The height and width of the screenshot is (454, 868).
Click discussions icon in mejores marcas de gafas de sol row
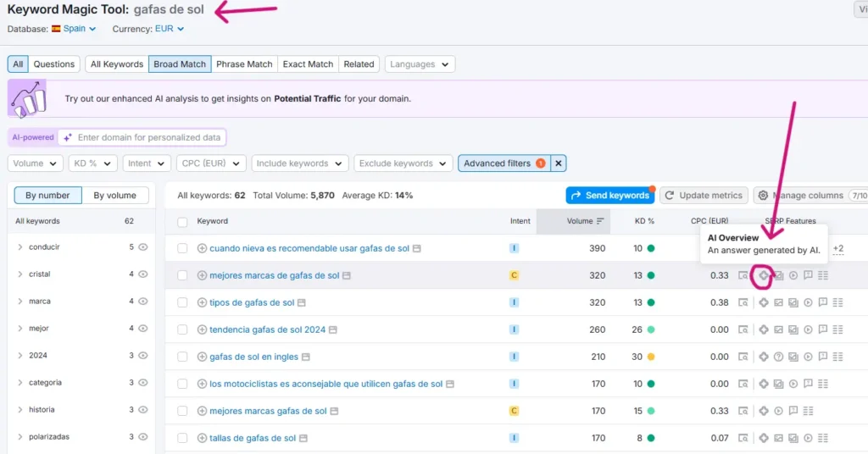808,275
